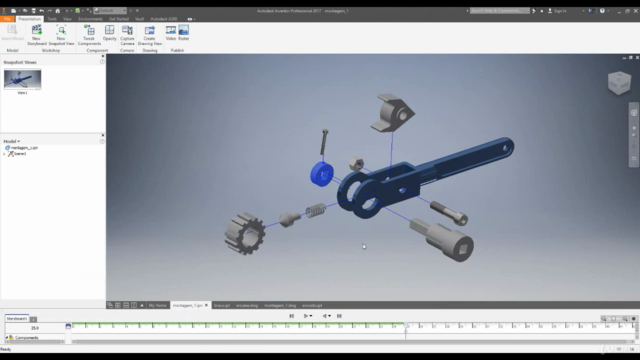
Task: Click the ViewCube in the viewport
Action: (619, 83)
